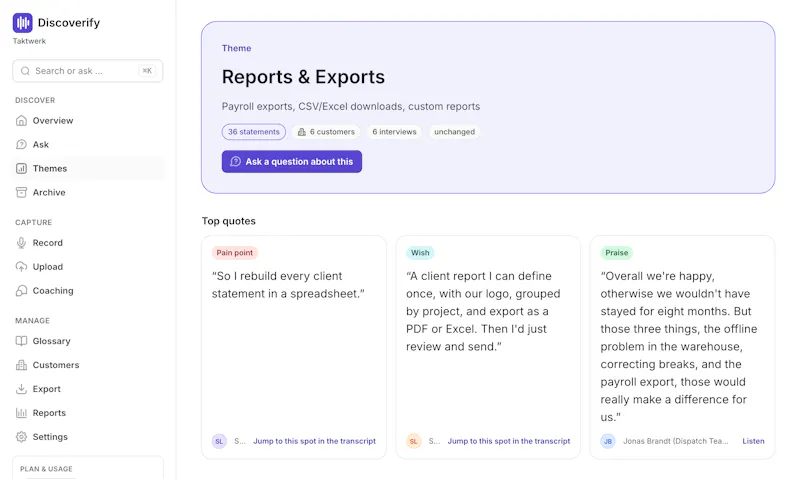Click the Settings gear icon
The width and height of the screenshot is (800, 479).
(21, 437)
